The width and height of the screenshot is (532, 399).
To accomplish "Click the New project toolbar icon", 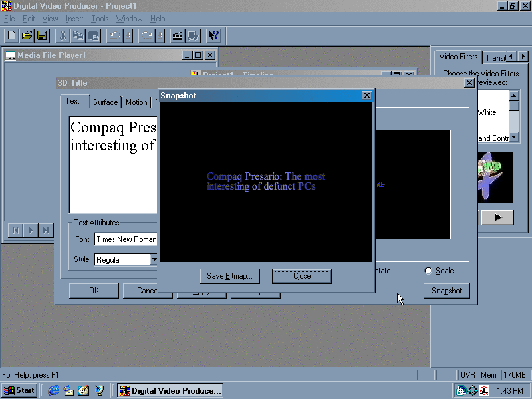I will point(11,35).
